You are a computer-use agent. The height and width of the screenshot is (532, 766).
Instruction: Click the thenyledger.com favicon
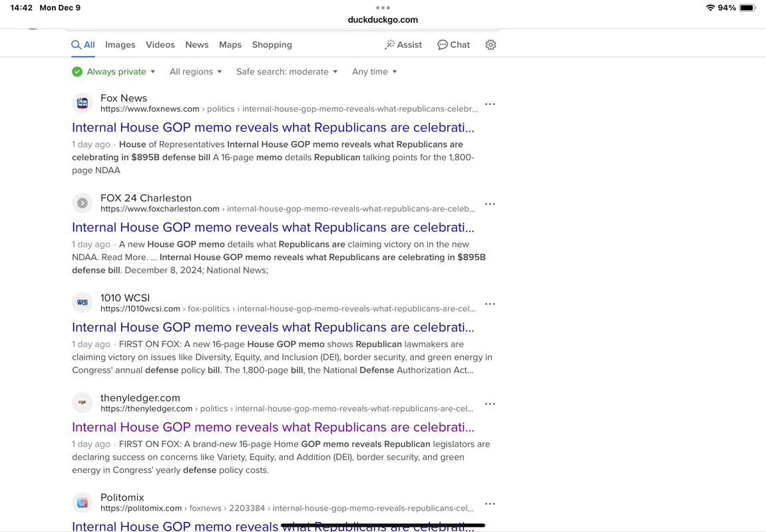point(83,403)
